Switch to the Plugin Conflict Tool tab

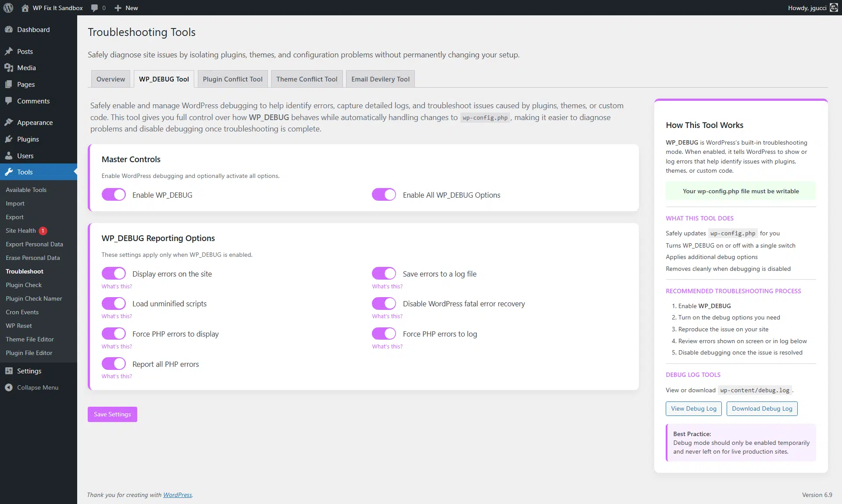point(232,79)
